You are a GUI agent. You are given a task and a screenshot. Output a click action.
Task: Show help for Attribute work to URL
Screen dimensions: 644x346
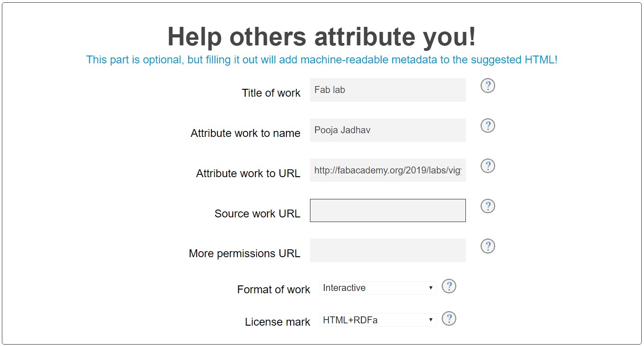[x=488, y=166]
